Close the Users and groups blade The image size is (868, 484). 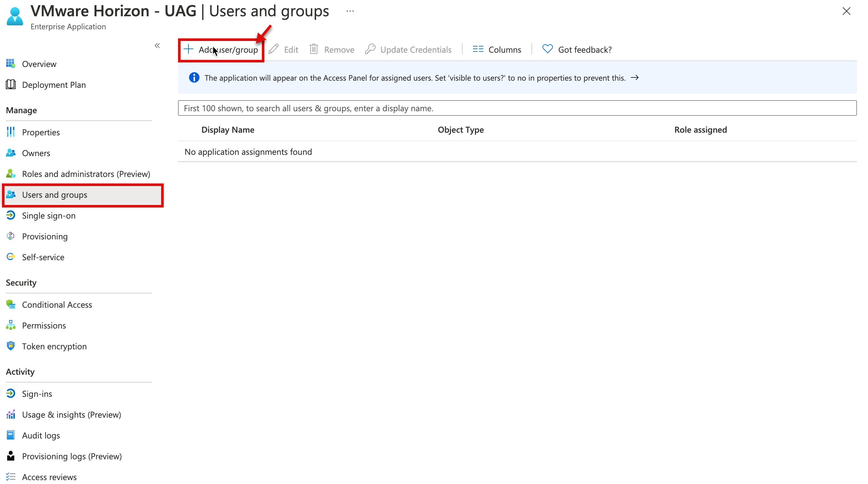tap(846, 11)
